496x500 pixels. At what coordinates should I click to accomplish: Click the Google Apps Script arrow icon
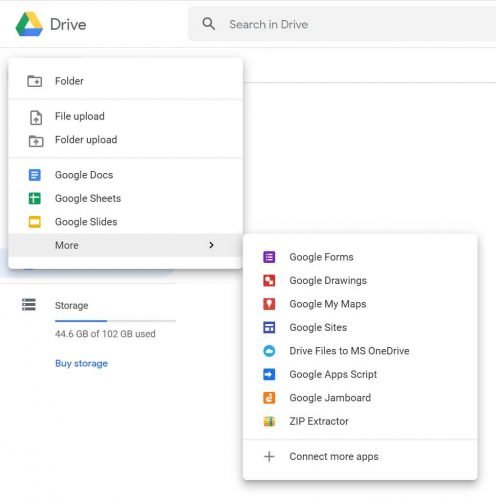point(269,374)
